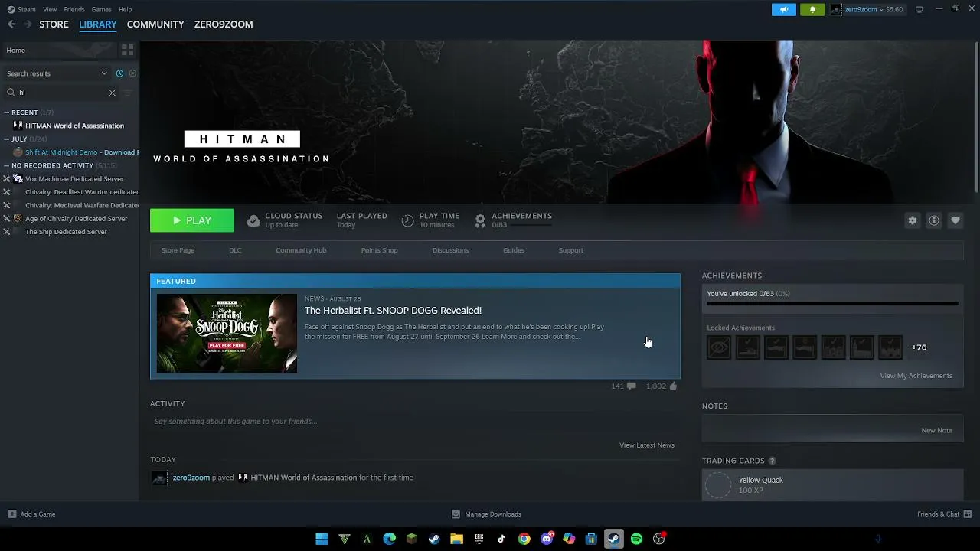Click View My Achievements link

tap(916, 376)
